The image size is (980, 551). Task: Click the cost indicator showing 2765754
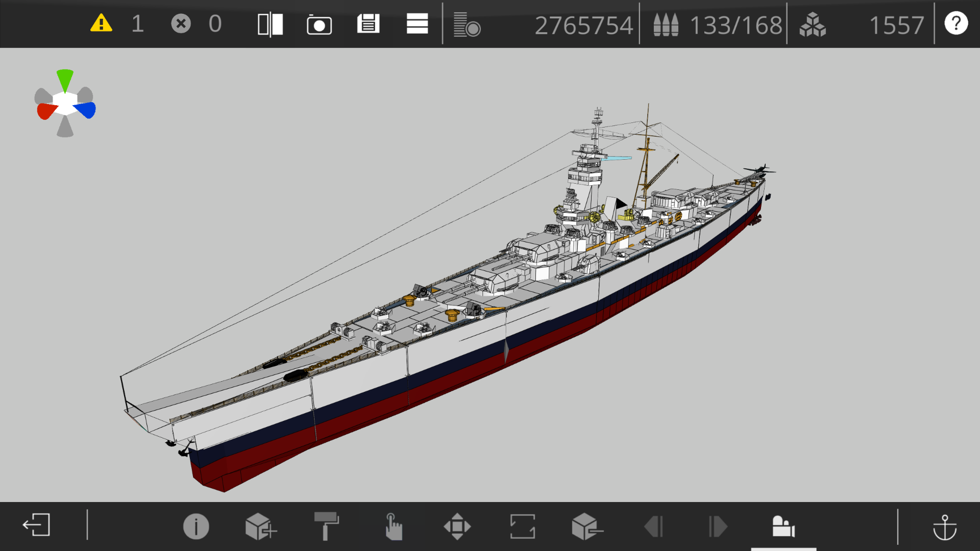(583, 24)
